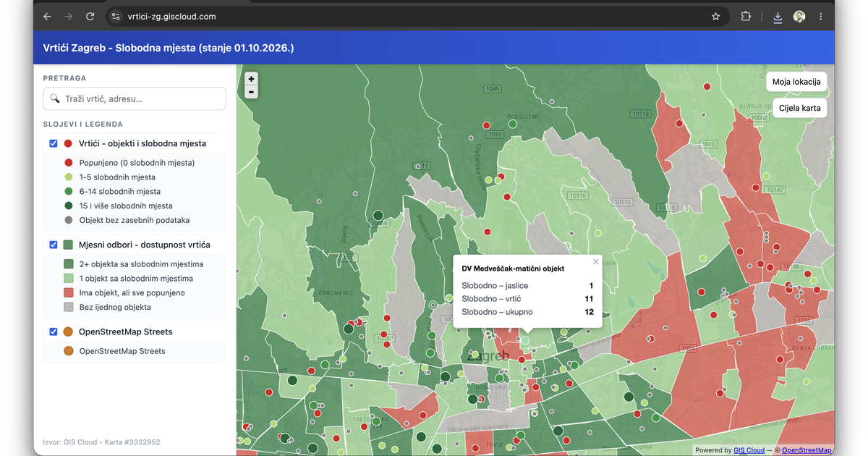
Task: Close the DV Medveščak popup
Action: click(596, 262)
